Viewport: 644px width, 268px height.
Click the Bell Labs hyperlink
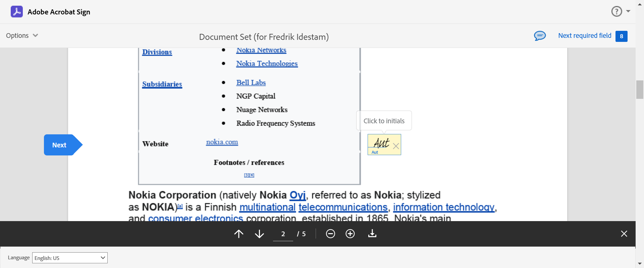coord(251,83)
